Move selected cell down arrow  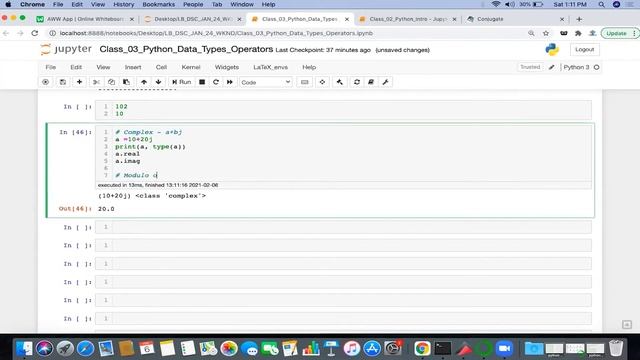158,82
